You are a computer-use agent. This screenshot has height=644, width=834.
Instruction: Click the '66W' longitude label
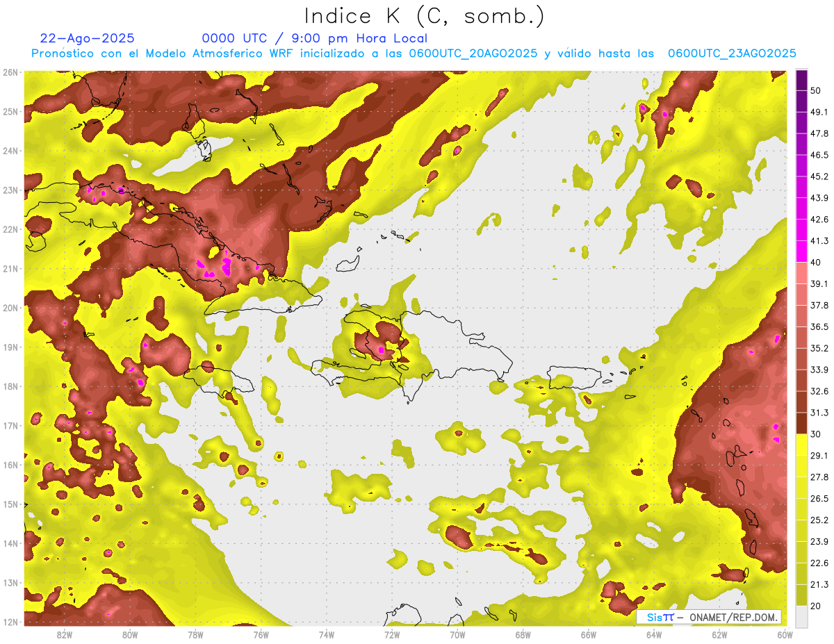(x=588, y=634)
